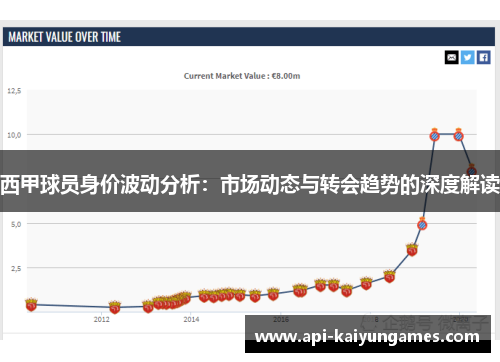The image size is (500, 362).
Task: Share the chart with the Facebook icon
Action: [x=483, y=57]
